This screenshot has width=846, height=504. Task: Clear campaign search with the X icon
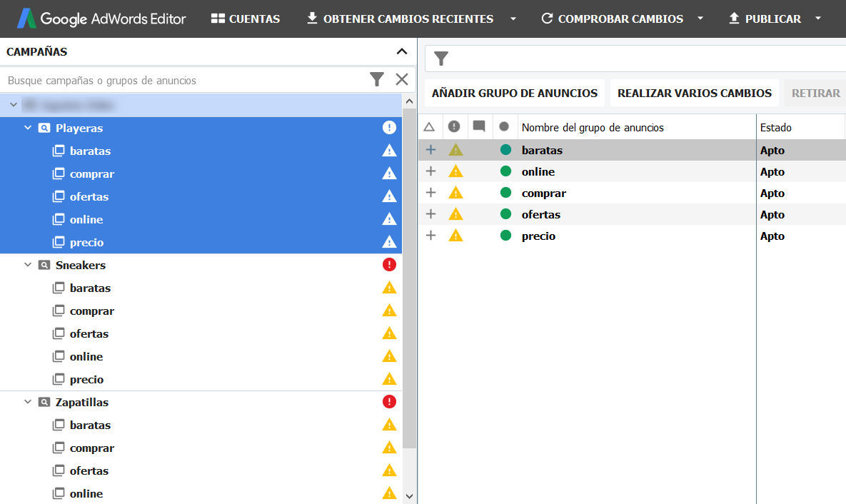[x=401, y=80]
